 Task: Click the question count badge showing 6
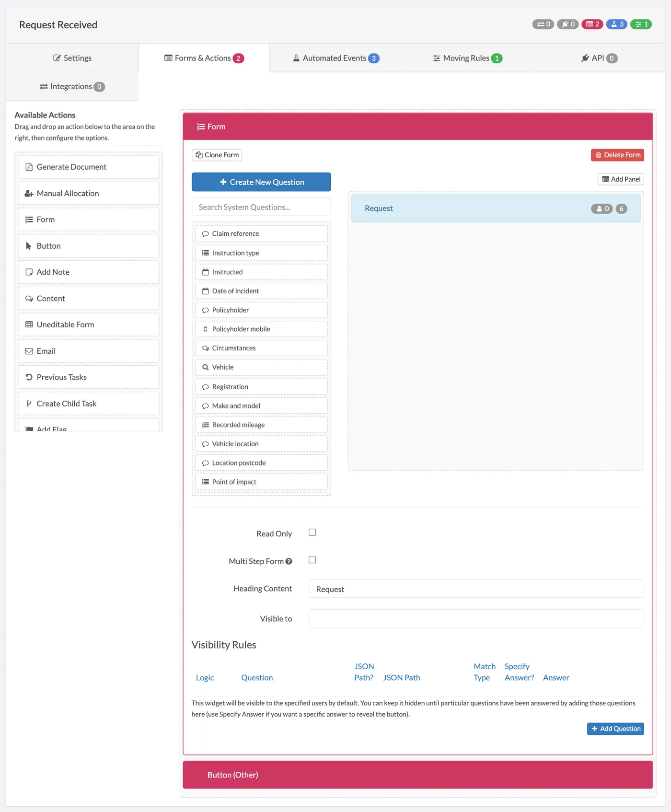click(622, 209)
